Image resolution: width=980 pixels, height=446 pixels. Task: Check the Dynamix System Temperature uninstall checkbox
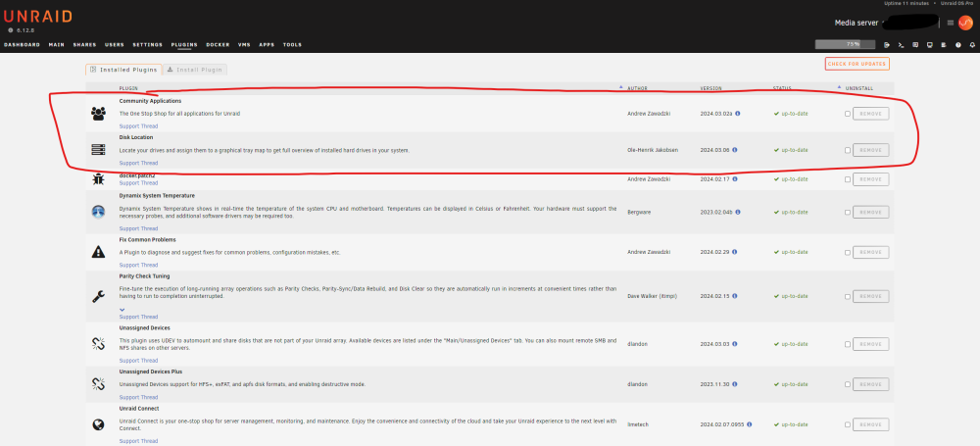[x=848, y=213]
